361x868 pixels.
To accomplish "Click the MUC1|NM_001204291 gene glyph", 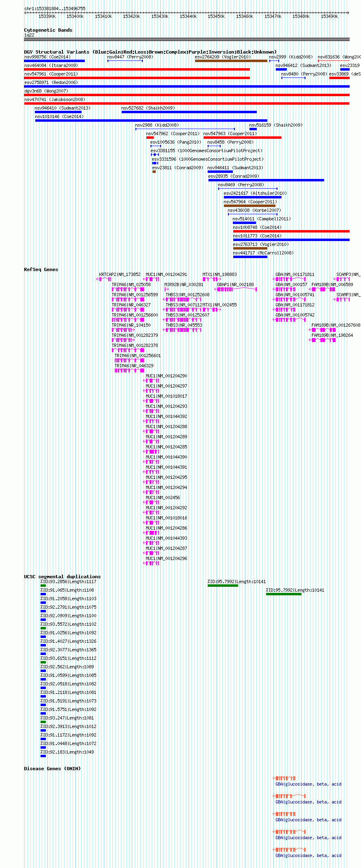I will (151, 279).
